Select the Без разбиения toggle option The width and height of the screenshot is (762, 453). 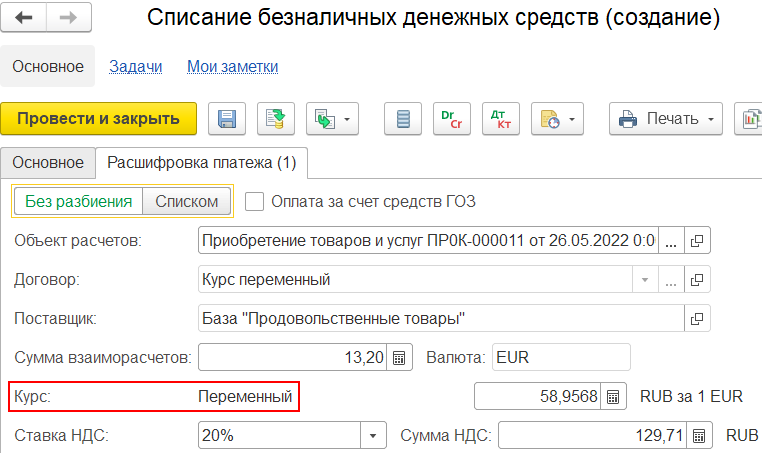(x=78, y=201)
